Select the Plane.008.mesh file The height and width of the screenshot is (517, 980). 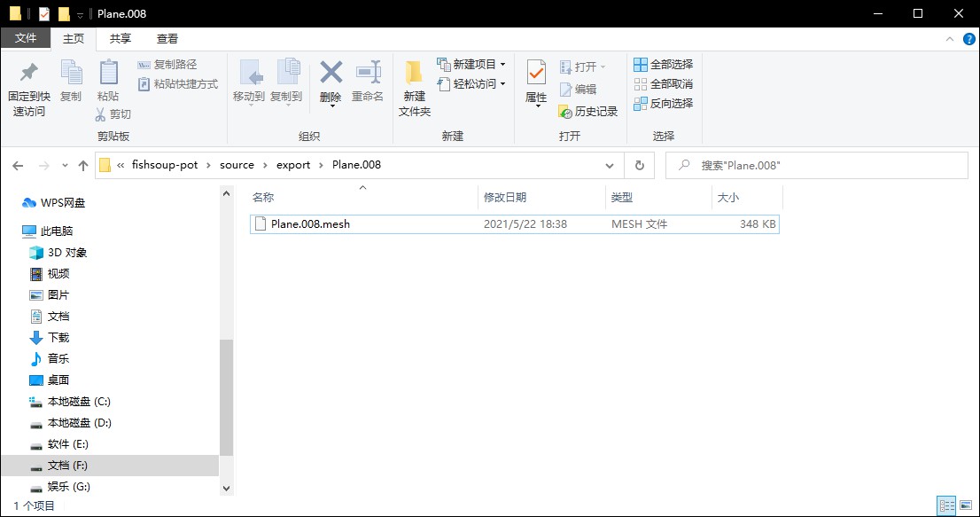pos(515,223)
